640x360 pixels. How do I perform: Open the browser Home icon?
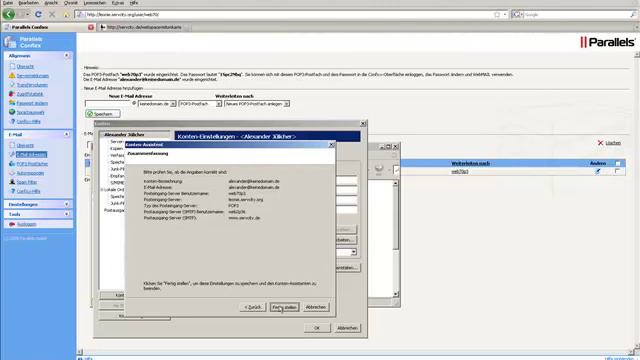(x=66, y=14)
